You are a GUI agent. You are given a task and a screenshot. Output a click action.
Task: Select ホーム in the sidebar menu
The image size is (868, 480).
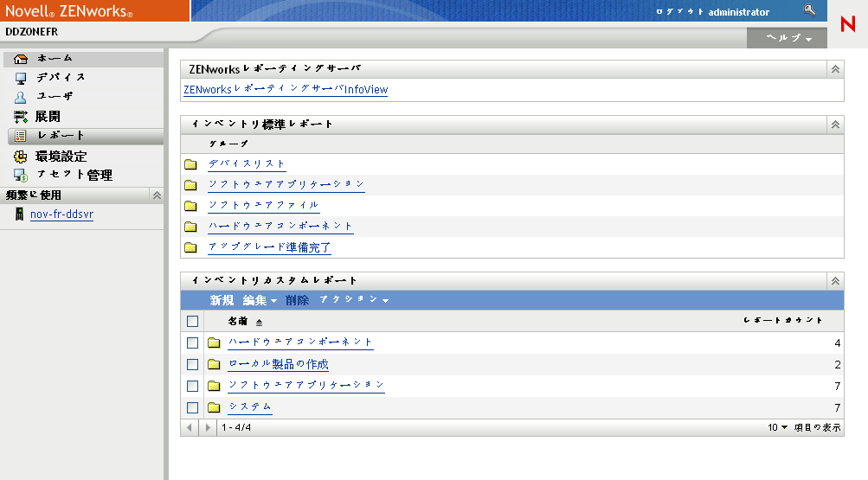pos(55,58)
